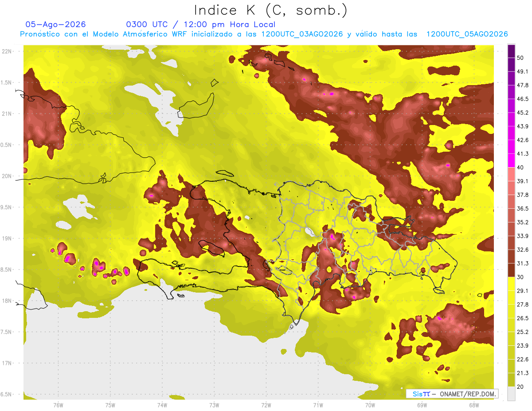Viewport: 532px width, 411px height.
Task: Click the "22N" latitude axis label
Action: 7,51
